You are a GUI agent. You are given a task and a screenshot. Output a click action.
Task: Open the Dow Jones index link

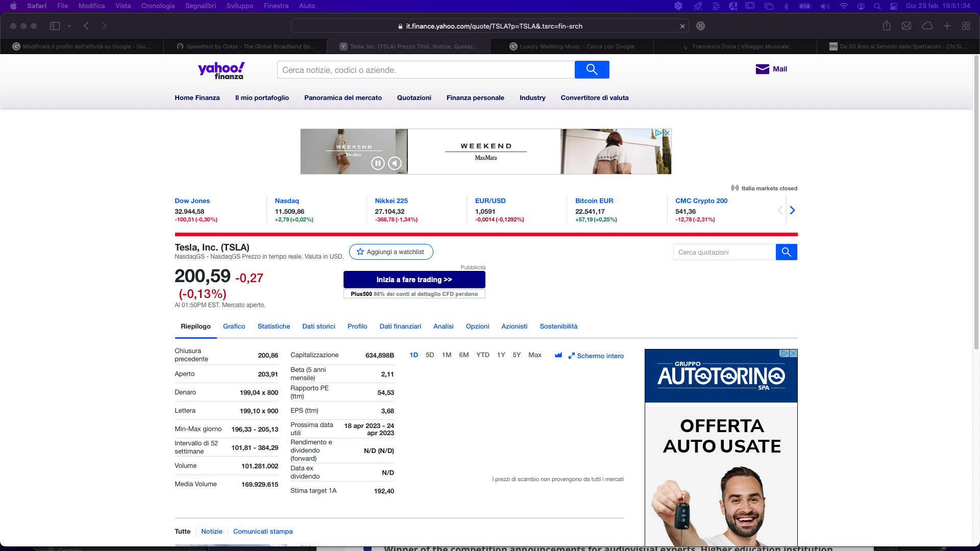(x=192, y=201)
